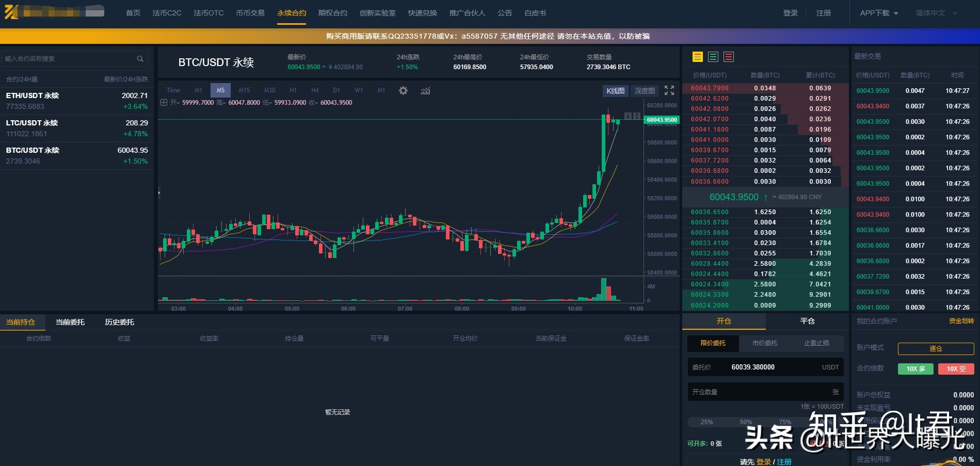980x466 pixels.
Task: Open 期权合约 navigation item
Action: pyautogui.click(x=333, y=13)
